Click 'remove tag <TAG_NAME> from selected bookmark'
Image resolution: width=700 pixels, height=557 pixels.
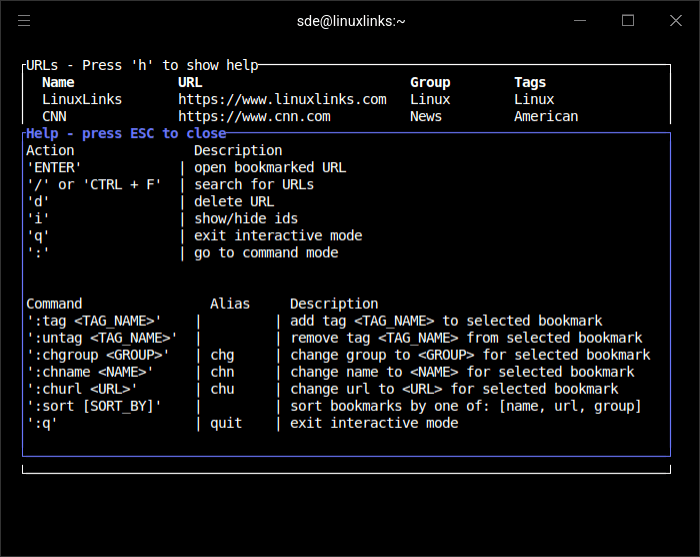coord(466,338)
